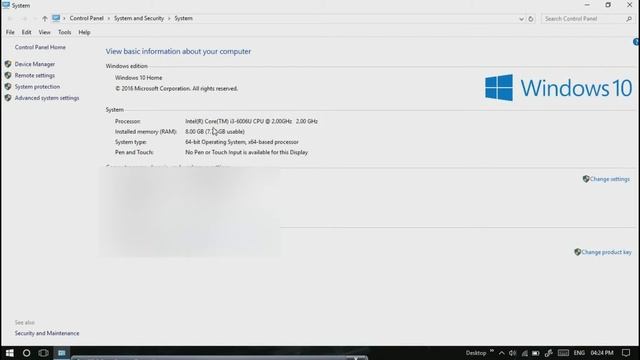This screenshot has height=360, width=640.
Task: Expand the address bar history dropdown
Action: (521, 19)
